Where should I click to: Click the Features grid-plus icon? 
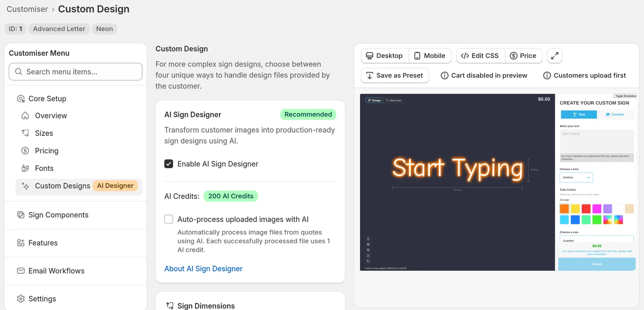pyautogui.click(x=21, y=243)
